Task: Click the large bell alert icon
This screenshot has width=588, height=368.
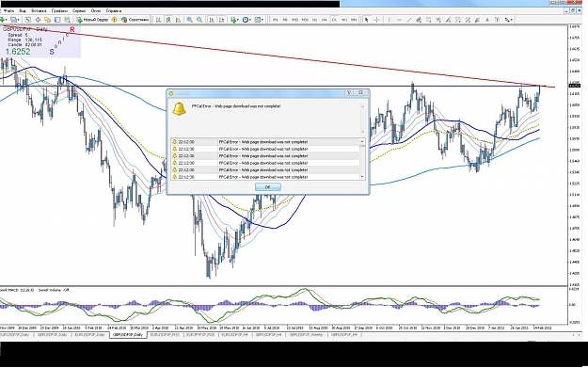Action: coord(179,109)
